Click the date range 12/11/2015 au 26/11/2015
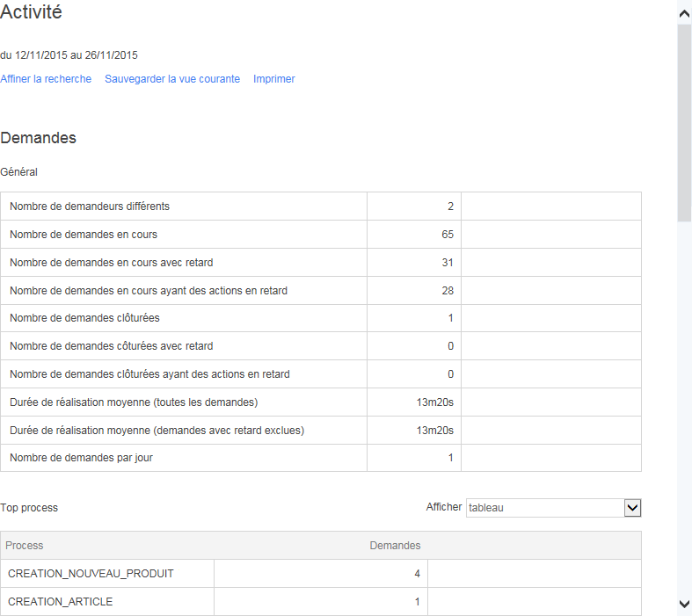Image resolution: width=692 pixels, height=616 pixels. coord(69,55)
